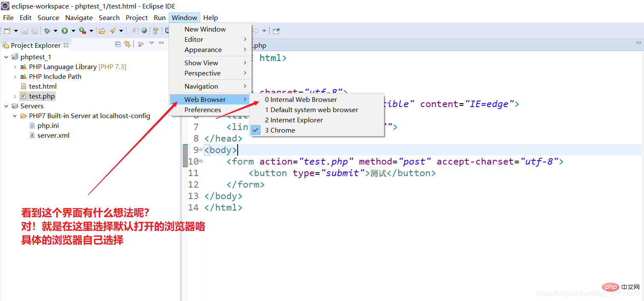Image resolution: width=644 pixels, height=301 pixels.
Task: Click the Open Type folder icon
Action: point(102,31)
